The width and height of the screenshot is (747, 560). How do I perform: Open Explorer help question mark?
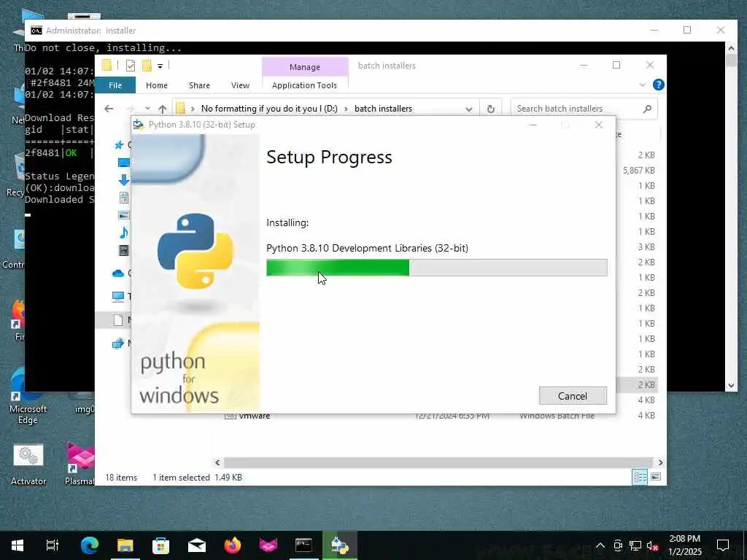click(x=659, y=85)
